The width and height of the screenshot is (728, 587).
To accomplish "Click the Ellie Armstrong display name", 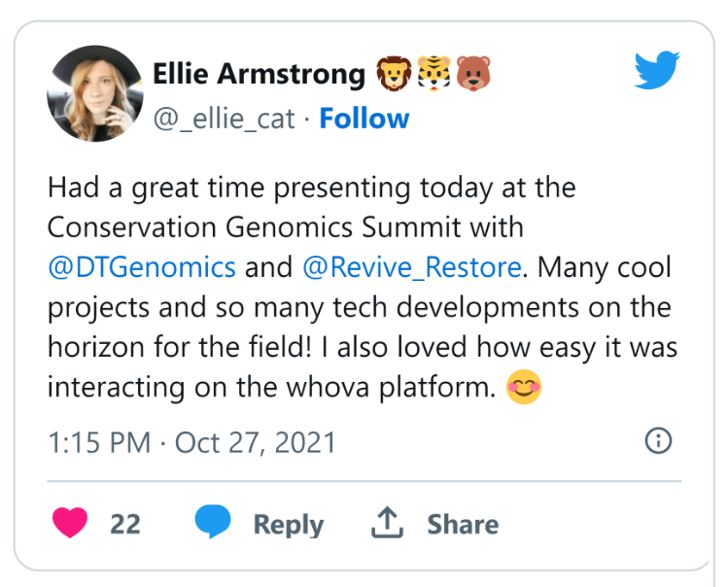I will 260,74.
